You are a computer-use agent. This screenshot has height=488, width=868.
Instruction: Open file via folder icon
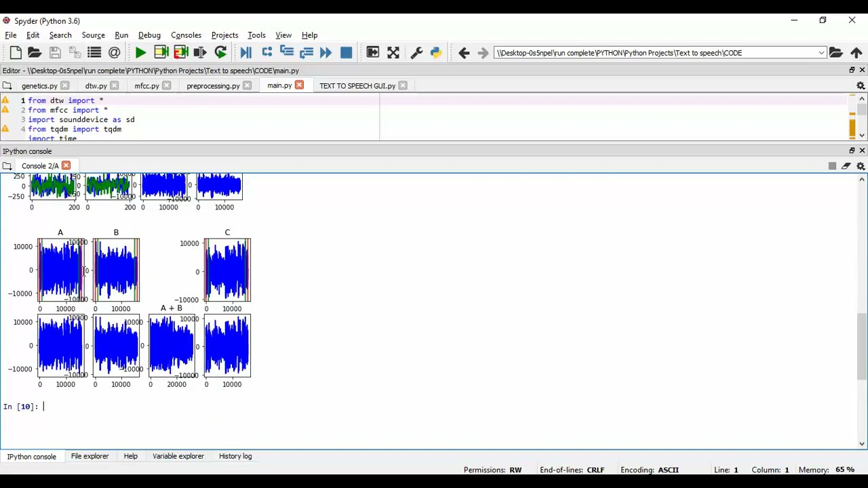coord(35,53)
